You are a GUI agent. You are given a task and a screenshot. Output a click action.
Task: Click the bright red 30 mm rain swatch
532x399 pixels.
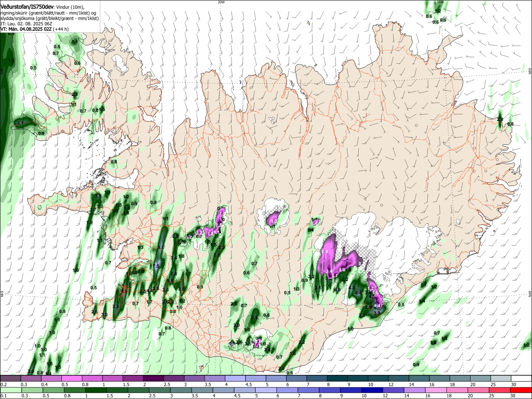click(521, 390)
